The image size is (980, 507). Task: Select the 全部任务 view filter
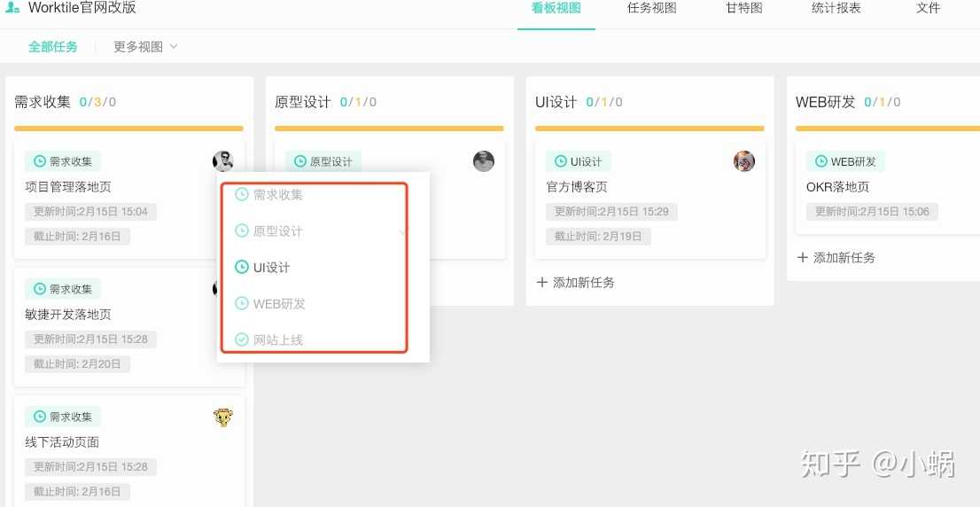[53, 46]
